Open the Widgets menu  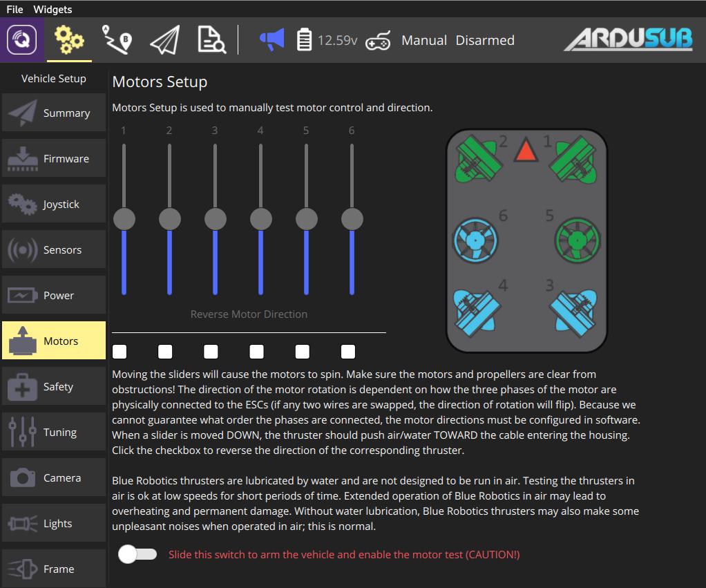(x=53, y=9)
